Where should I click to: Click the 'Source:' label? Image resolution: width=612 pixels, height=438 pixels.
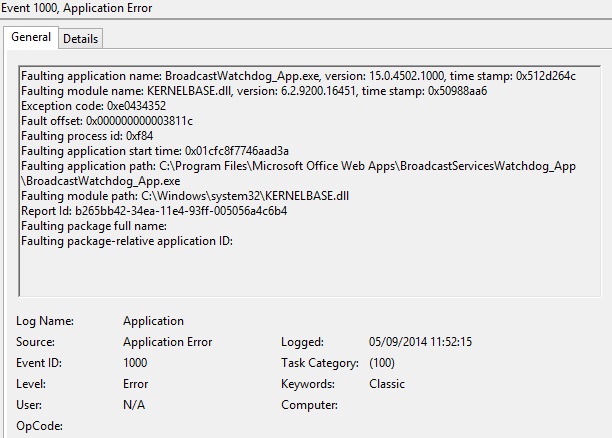36,342
